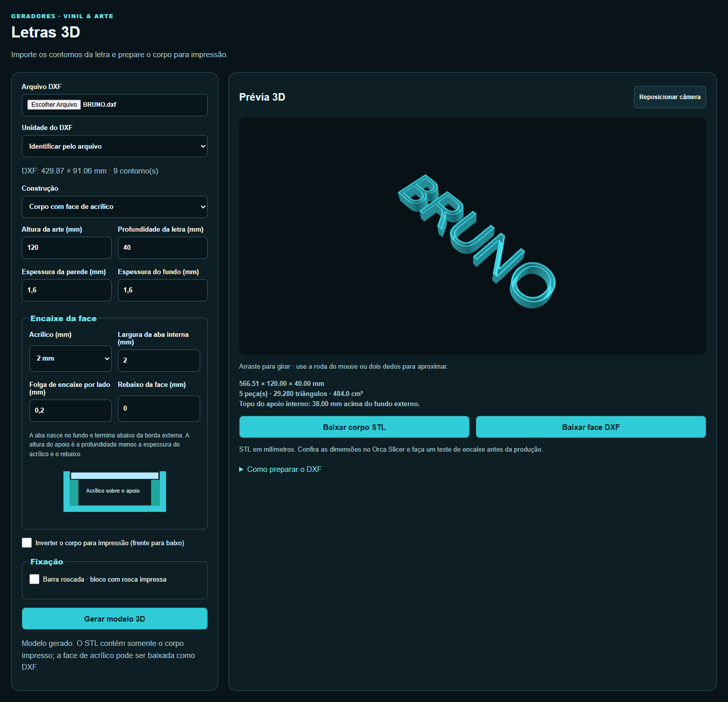This screenshot has width=728, height=702.
Task: Click the Escolher Arquivo file button
Action: click(x=54, y=105)
